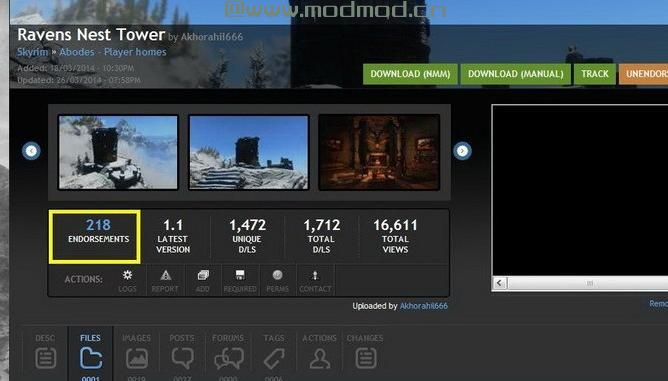The width and height of the screenshot is (668, 381).
Task: Open the PERMS action icon
Action: point(277,281)
